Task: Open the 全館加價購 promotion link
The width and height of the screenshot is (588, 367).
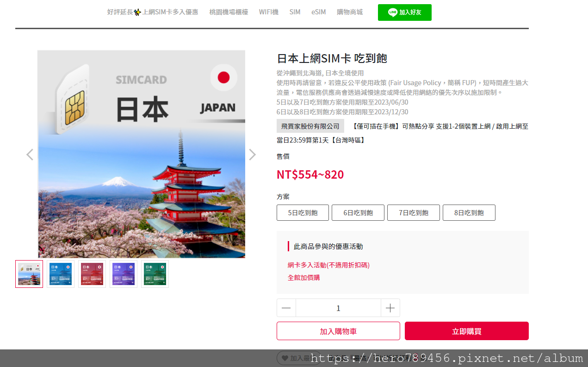Action: pyautogui.click(x=303, y=278)
